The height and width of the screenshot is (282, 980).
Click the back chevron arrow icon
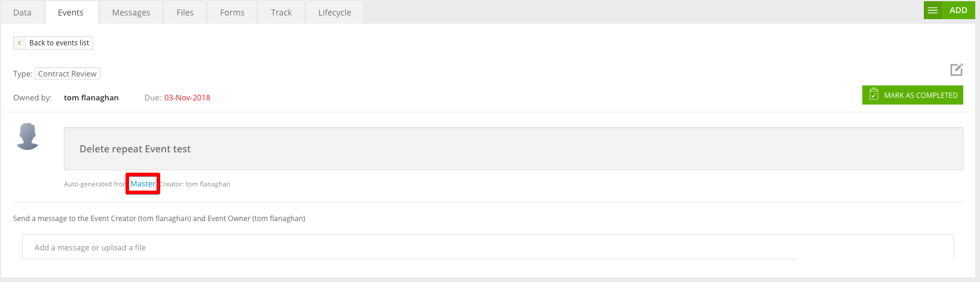[x=20, y=43]
